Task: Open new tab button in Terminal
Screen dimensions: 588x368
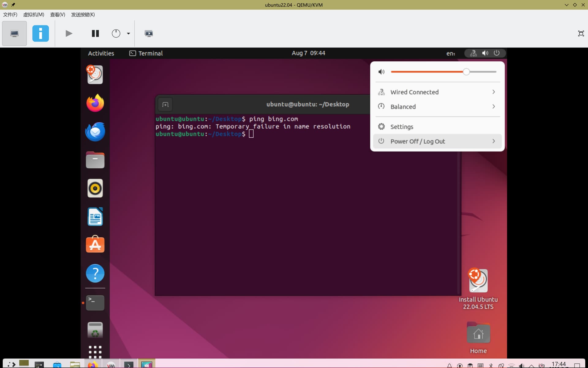Action: (165, 105)
